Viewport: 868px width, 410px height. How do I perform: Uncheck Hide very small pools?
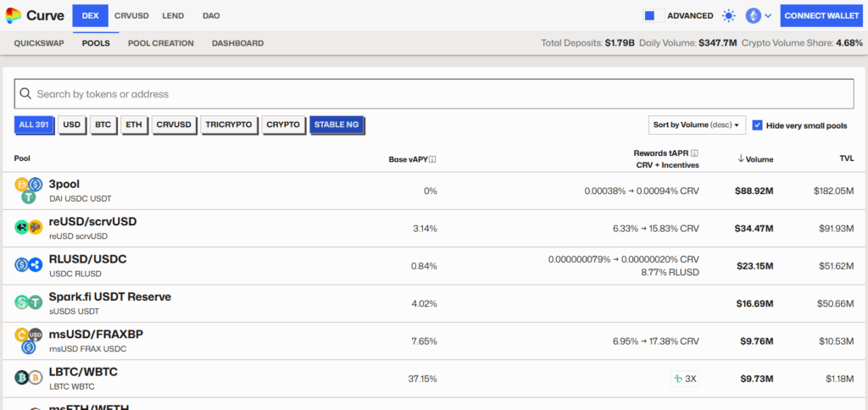point(757,125)
